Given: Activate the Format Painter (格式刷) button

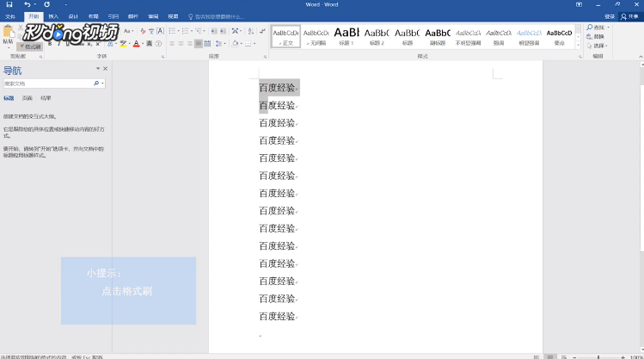Looking at the screenshot, I should point(29,46).
